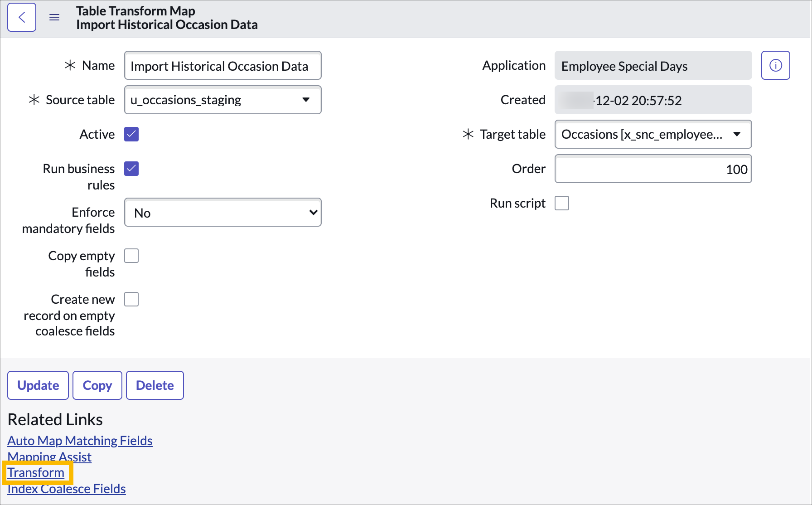Viewport: 812px width, 505px height.
Task: Select the Order value field
Action: click(653, 169)
